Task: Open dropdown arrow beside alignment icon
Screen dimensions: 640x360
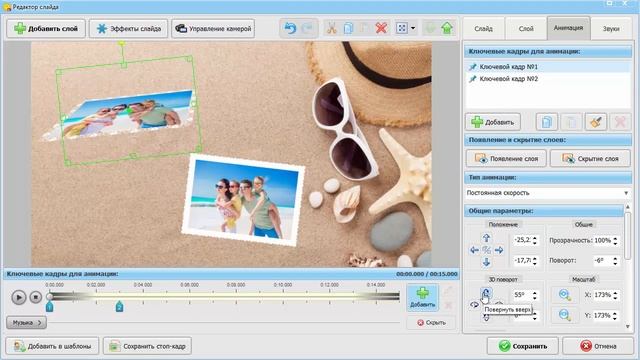Action: tap(413, 28)
